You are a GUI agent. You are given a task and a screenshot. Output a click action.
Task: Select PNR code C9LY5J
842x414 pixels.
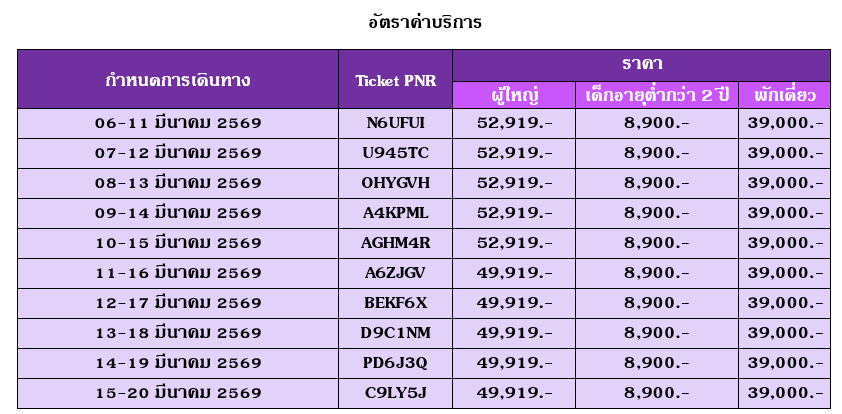(395, 393)
